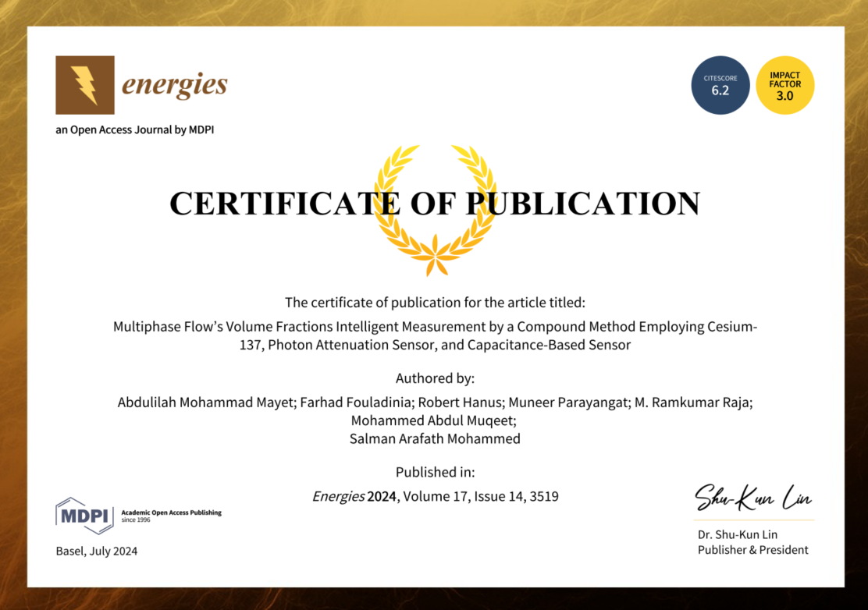Select the "Certificate of Publication" heading

click(x=434, y=204)
